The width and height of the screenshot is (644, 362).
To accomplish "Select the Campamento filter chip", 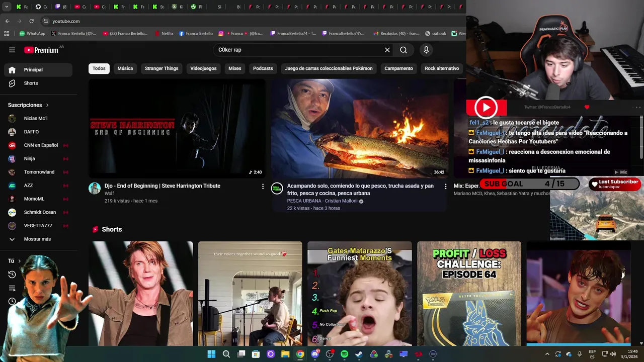I will pos(398,68).
